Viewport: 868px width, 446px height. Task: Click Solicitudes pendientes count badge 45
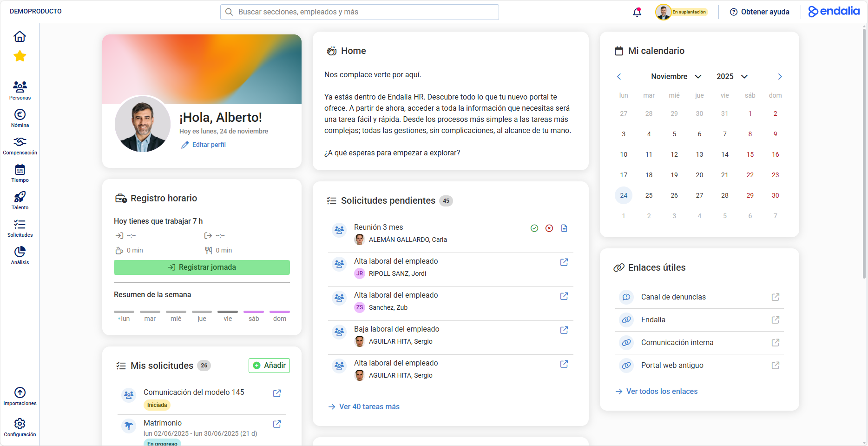point(446,201)
